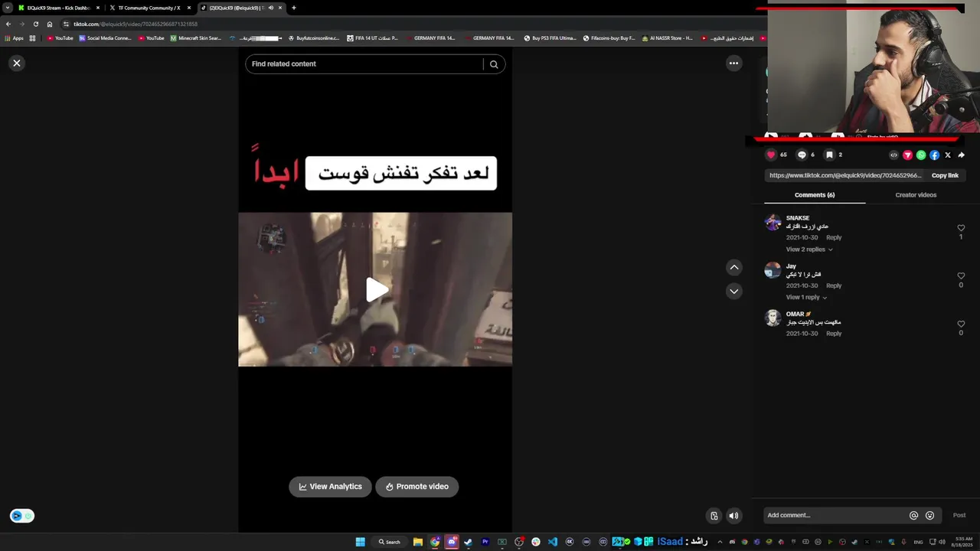Click the browser home icon
The width and height of the screenshot is (980, 551).
(50, 24)
